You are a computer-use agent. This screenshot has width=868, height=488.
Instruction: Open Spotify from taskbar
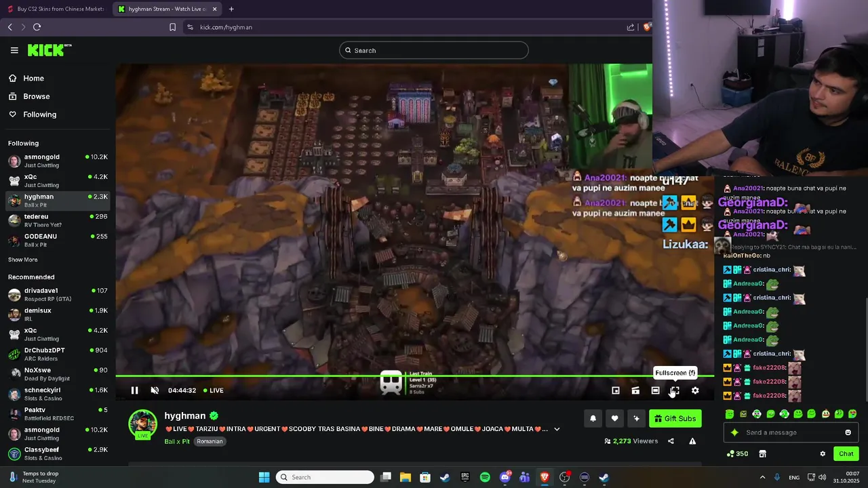click(485, 477)
